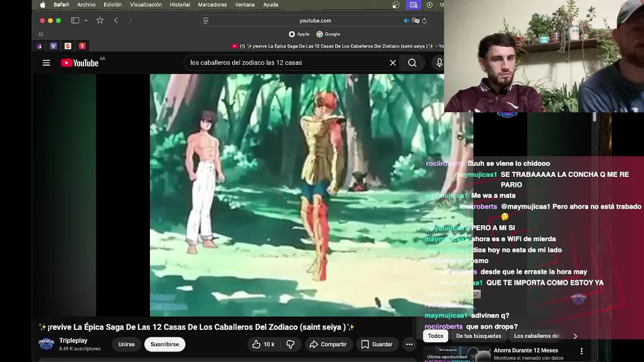The height and width of the screenshot is (362, 644).
Task: Open the Ventana menu
Action: 245,5
